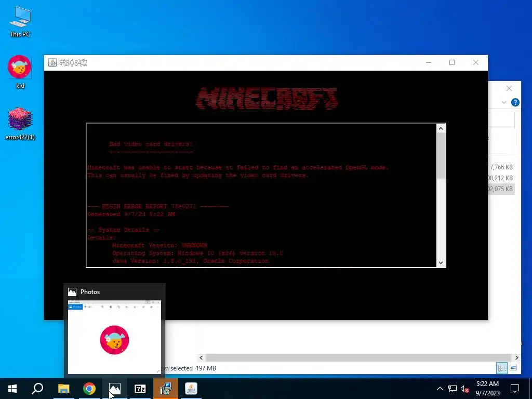This screenshot has height=399, width=532.
Task: Maximize the ERROR422 window
Action: click(452, 62)
